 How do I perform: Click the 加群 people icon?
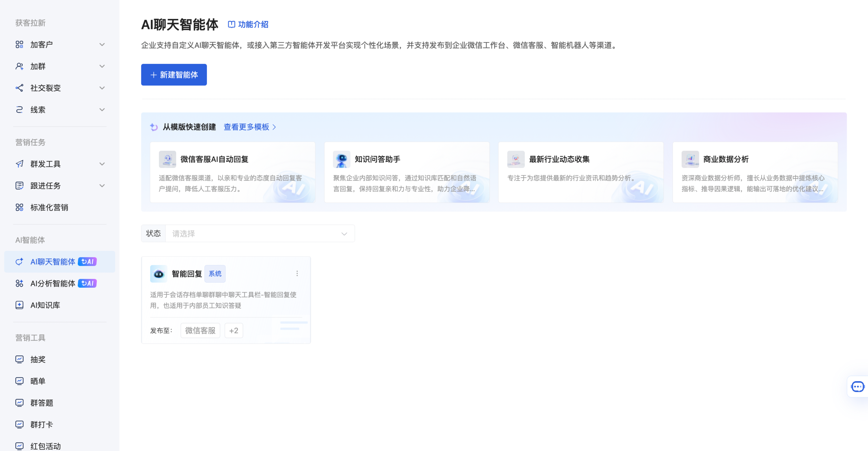click(x=19, y=66)
